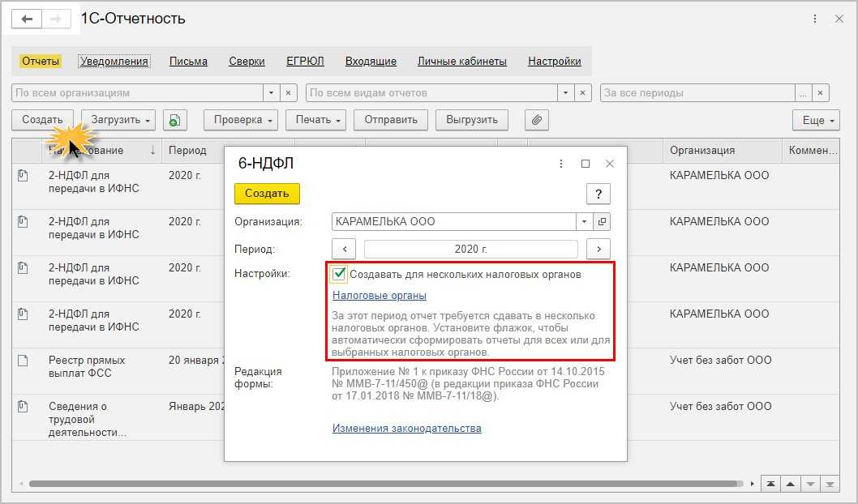
Task: Switch to the Уведомления tab
Action: pyautogui.click(x=114, y=61)
